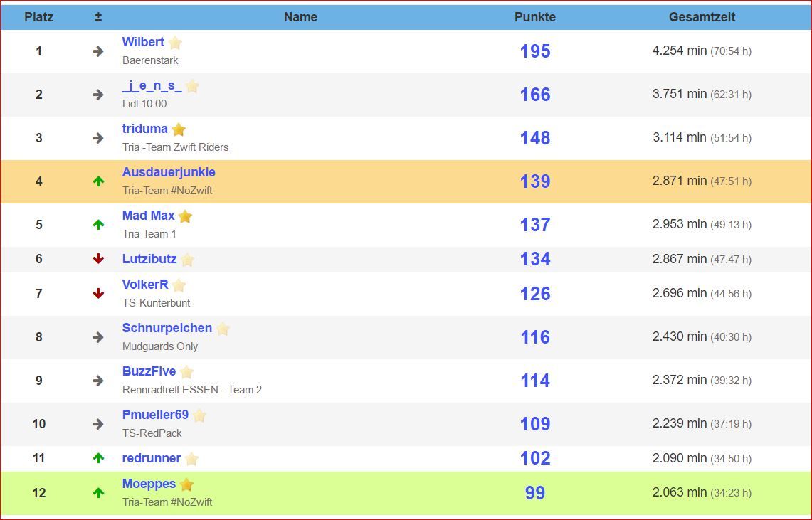Open BuzzFive's profile page
Viewport: 812px width, 520px height.
[149, 371]
